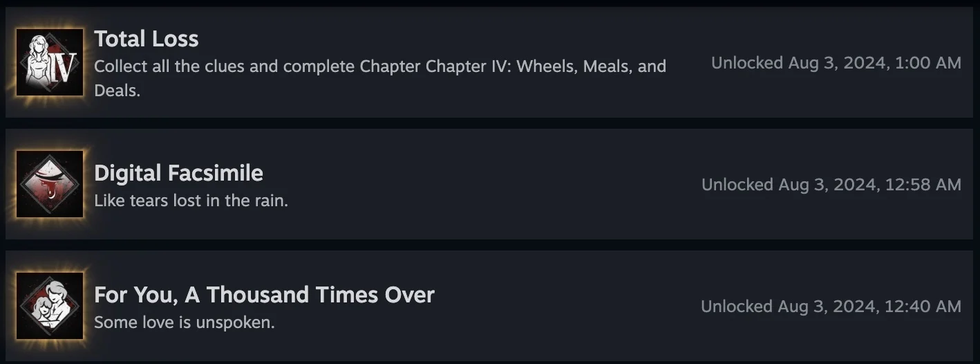Select the Total Loss achievement title
The height and width of the screenshot is (364, 980).
[x=147, y=39]
